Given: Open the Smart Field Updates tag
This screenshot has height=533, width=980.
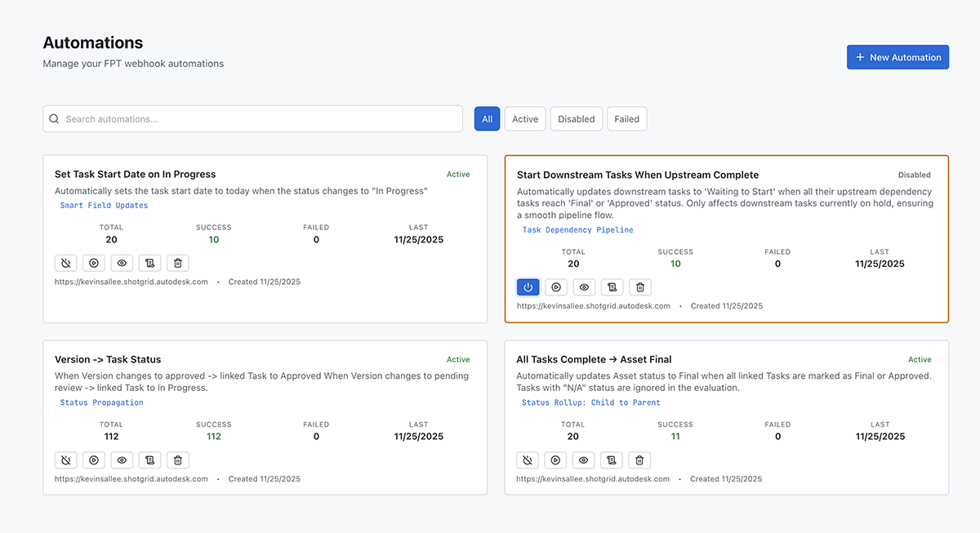Looking at the screenshot, I should [104, 206].
